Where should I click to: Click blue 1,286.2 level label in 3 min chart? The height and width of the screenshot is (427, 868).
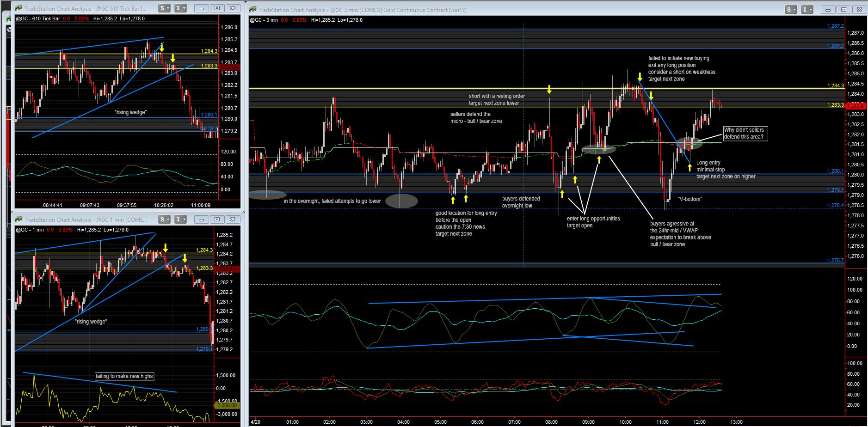(836, 46)
